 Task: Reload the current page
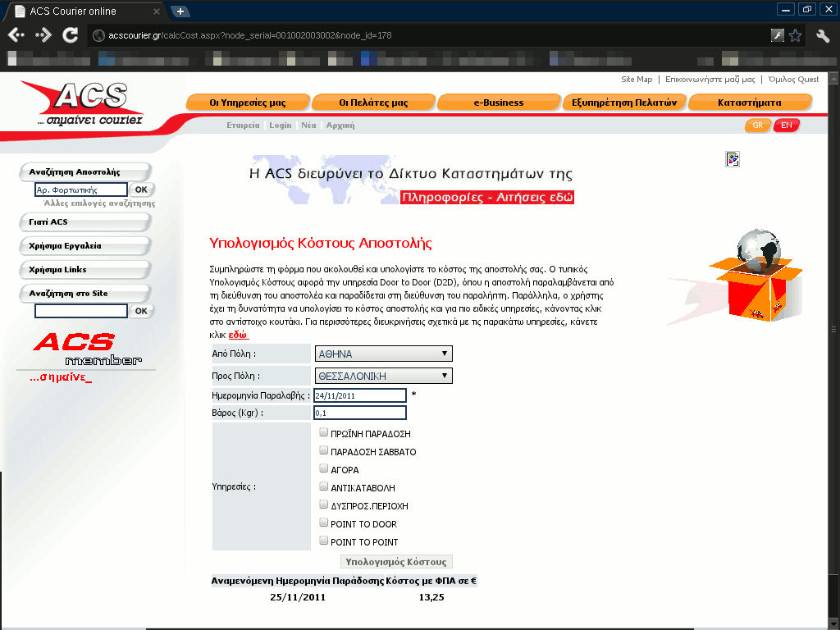(x=71, y=35)
